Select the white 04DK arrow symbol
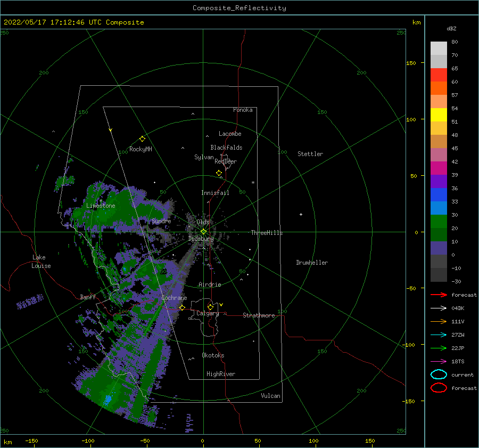Image resolution: width=479 pixels, height=448 pixels. [x=439, y=308]
